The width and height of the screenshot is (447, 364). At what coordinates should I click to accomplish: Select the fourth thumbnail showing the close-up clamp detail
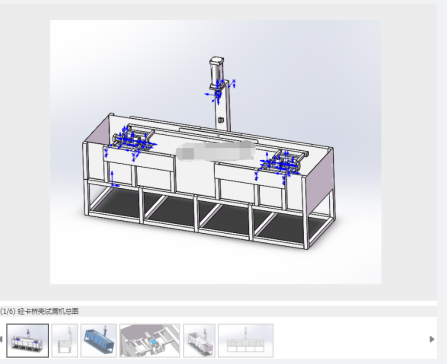(x=150, y=340)
